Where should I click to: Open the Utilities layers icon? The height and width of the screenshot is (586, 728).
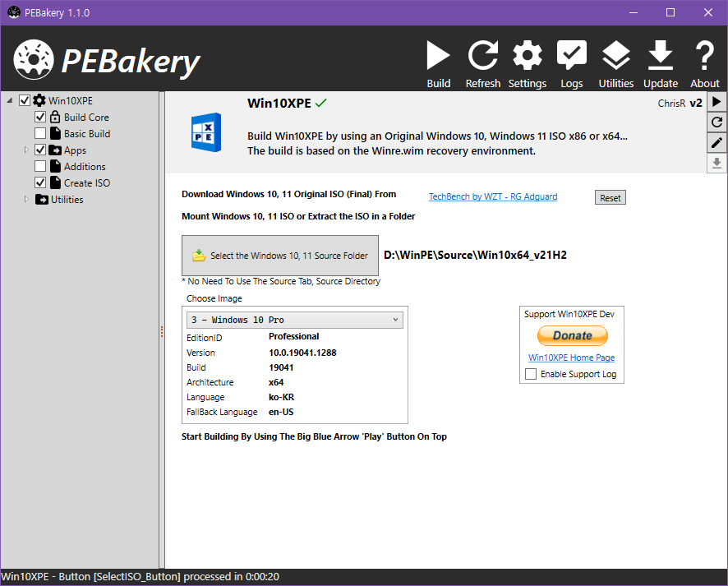click(615, 56)
